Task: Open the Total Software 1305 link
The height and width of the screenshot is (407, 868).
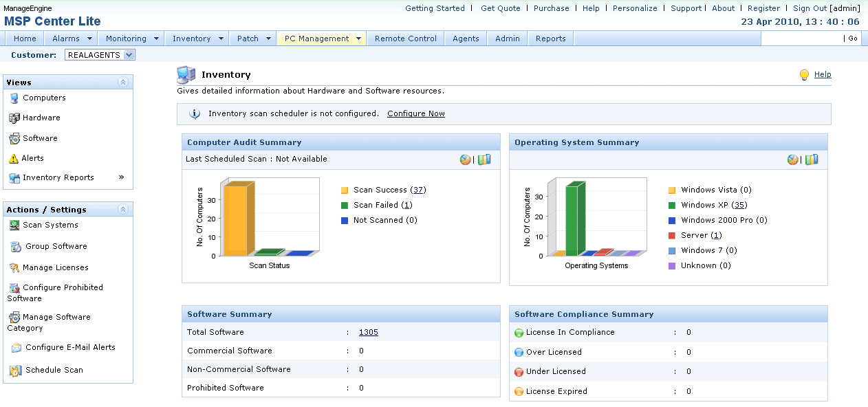Action: pos(368,333)
